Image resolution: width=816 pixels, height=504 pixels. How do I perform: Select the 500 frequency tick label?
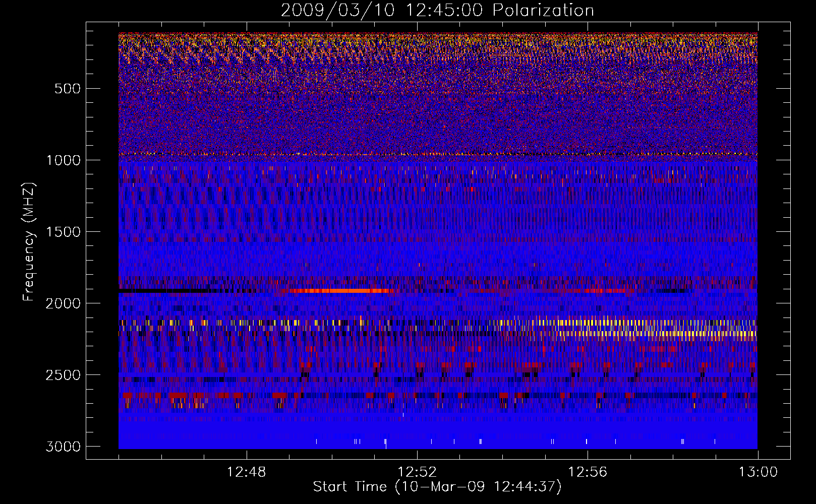pos(68,89)
